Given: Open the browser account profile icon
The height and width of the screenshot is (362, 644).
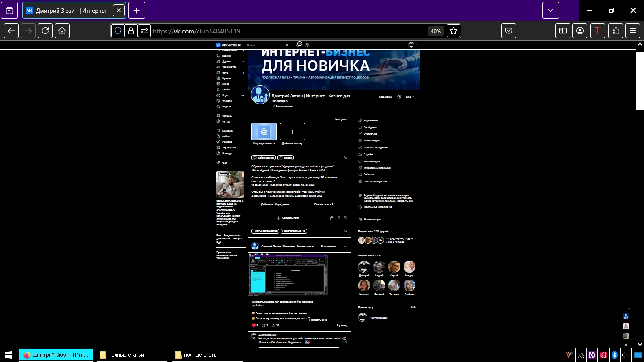Looking at the screenshot, I should 580,31.
